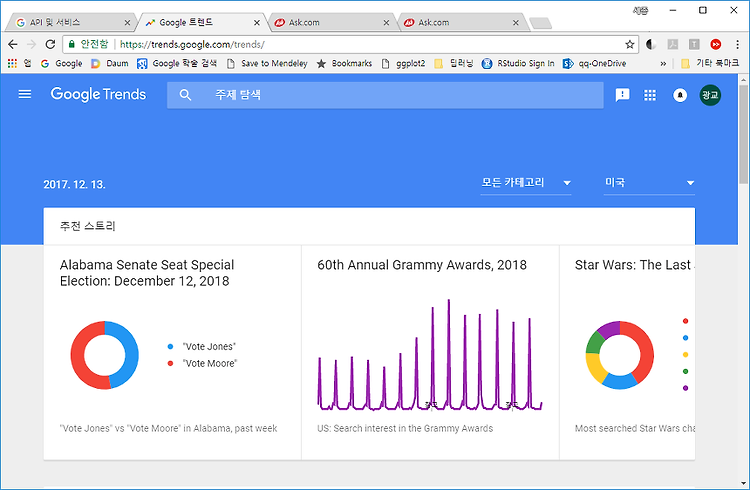The height and width of the screenshot is (490, 750).
Task: Go back in browser history
Action: point(13,45)
